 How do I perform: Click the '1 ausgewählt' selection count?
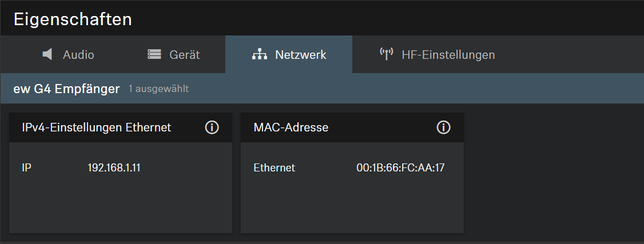click(158, 89)
